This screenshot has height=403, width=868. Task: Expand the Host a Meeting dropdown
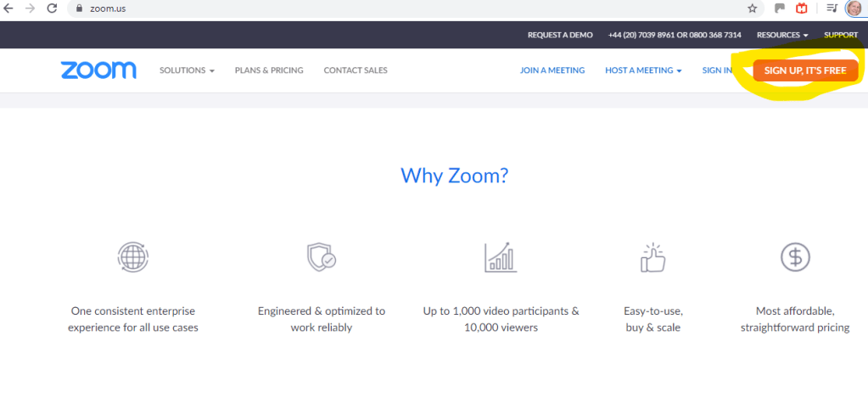pos(643,70)
